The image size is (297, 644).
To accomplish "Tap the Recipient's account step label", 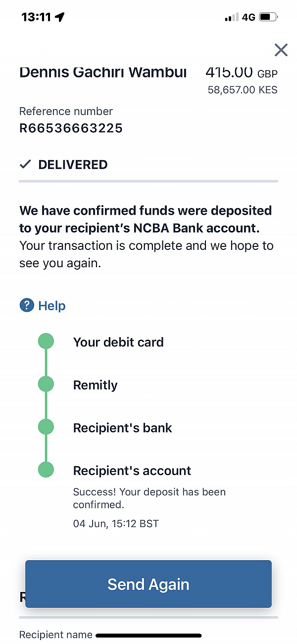I will pyautogui.click(x=132, y=470).
